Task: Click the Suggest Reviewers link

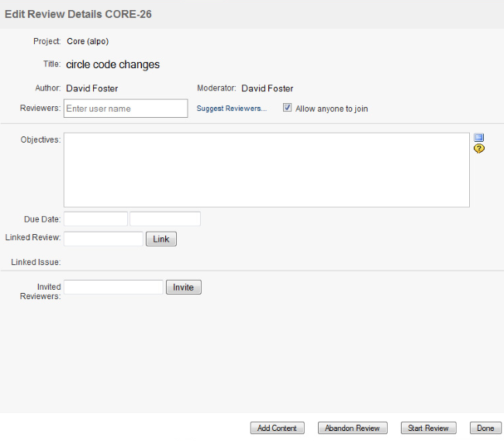Action: click(231, 109)
